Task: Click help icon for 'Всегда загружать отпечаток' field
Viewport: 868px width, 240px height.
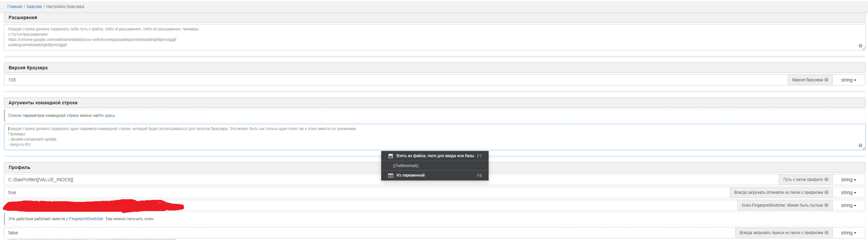Action: pyautogui.click(x=826, y=192)
